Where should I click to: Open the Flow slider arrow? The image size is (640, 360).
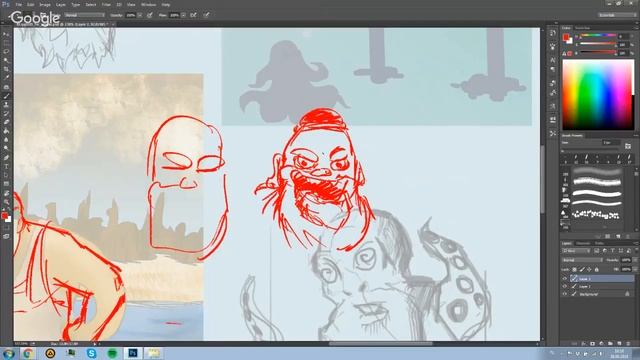pos(184,15)
